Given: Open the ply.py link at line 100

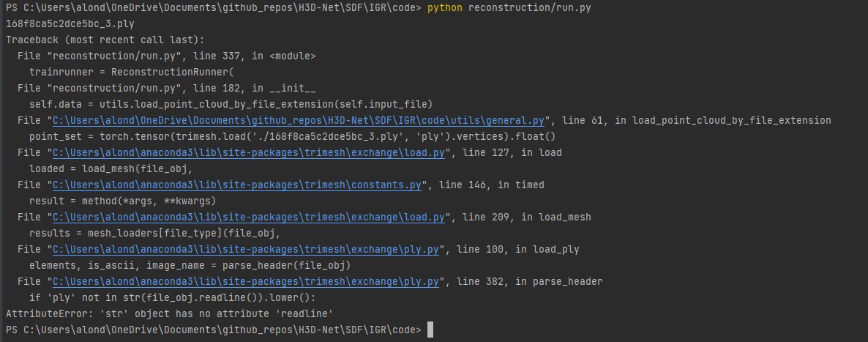Looking at the screenshot, I should click(246, 249).
